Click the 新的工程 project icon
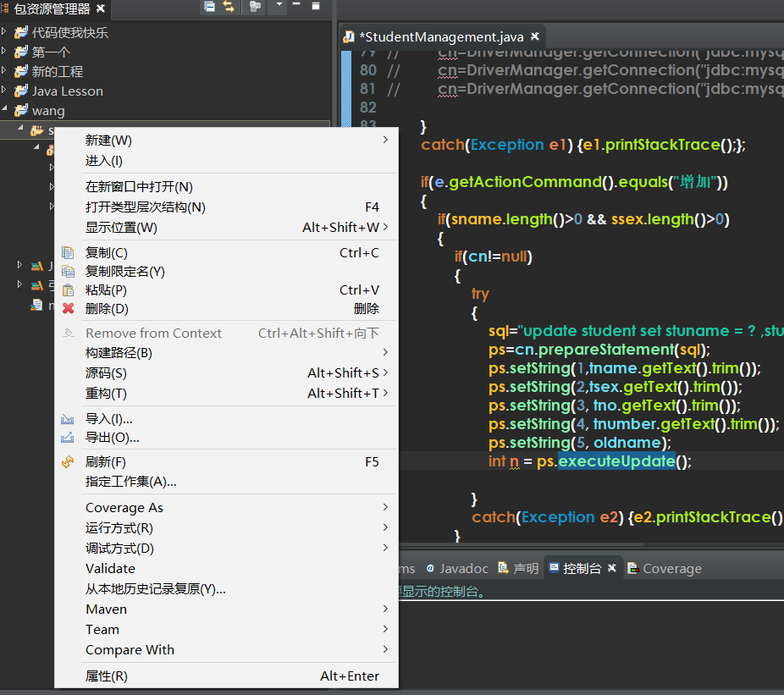Viewport: 784px width, 695px height. [x=21, y=71]
